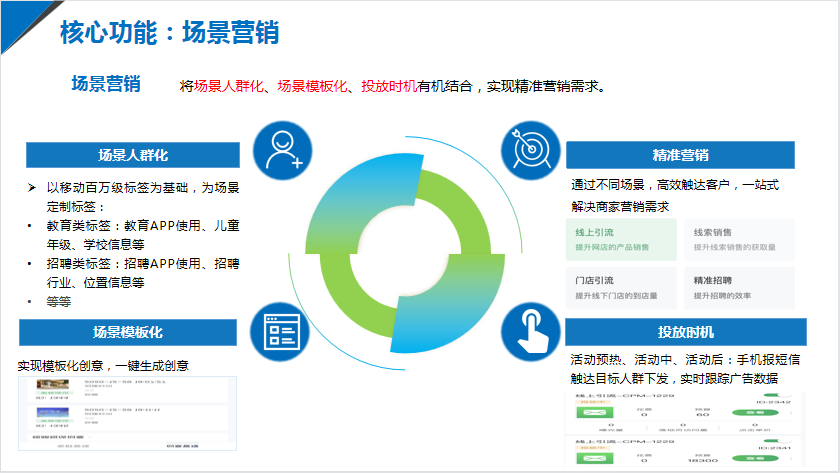This screenshot has width=840, height=473.
Task: Click the 场景模板化 blue header bar
Action: (128, 332)
